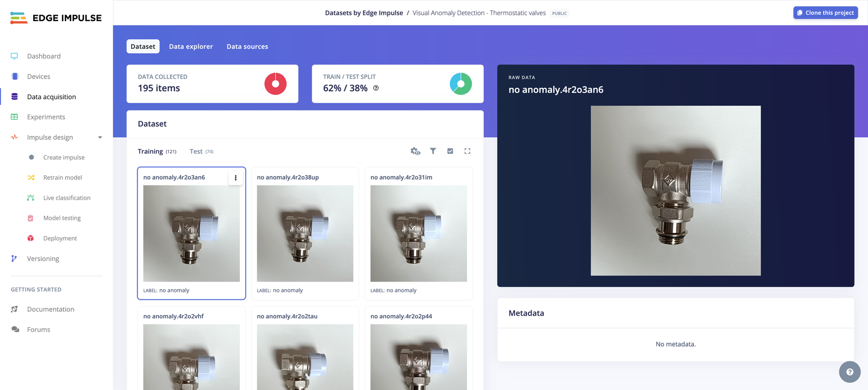Open the Edge Impulse logo home
The width and height of the screenshot is (868, 390).
pyautogui.click(x=56, y=18)
